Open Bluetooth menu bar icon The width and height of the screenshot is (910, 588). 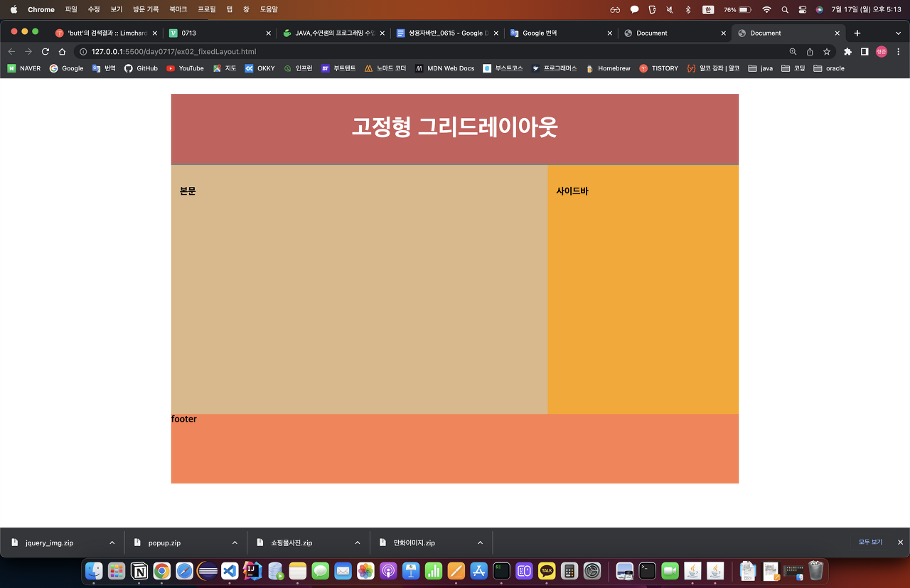[687, 9]
